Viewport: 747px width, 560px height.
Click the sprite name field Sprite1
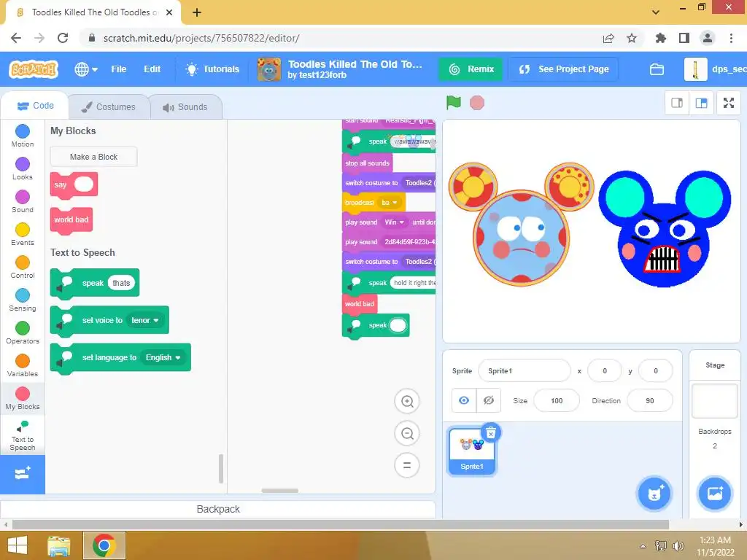tap(524, 371)
